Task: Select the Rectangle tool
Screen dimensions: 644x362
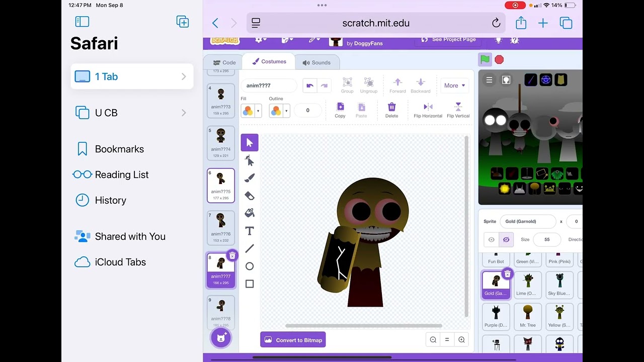Action: point(250,284)
